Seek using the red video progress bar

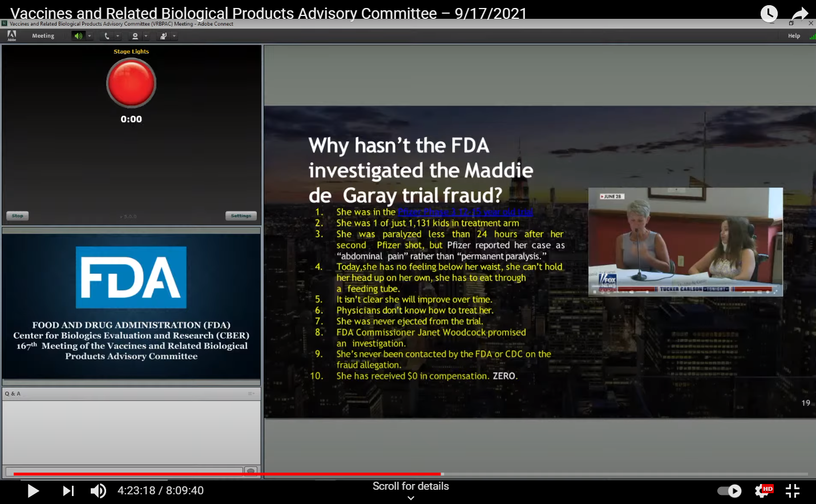click(x=228, y=474)
